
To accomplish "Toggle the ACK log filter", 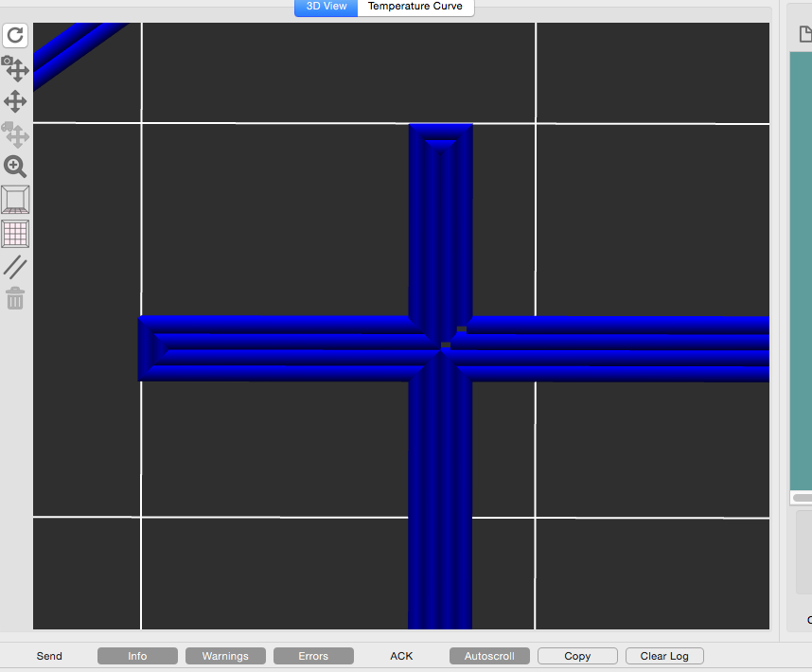I will (x=401, y=656).
